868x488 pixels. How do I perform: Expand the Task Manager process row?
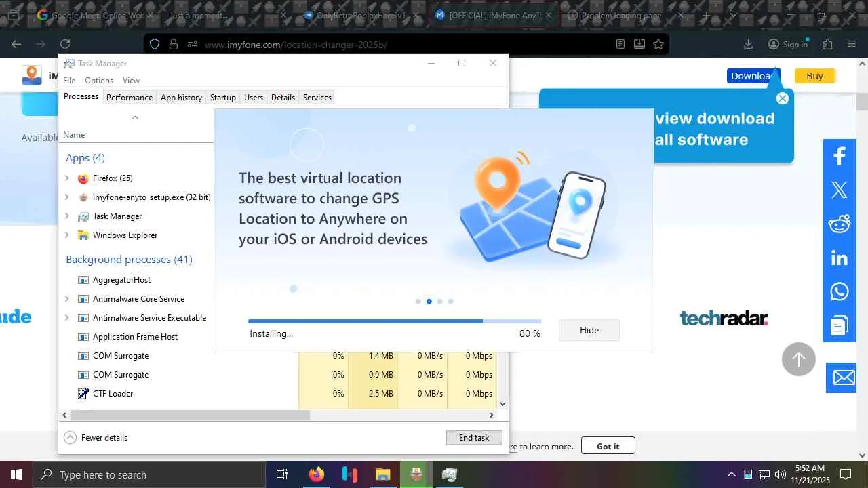point(67,216)
